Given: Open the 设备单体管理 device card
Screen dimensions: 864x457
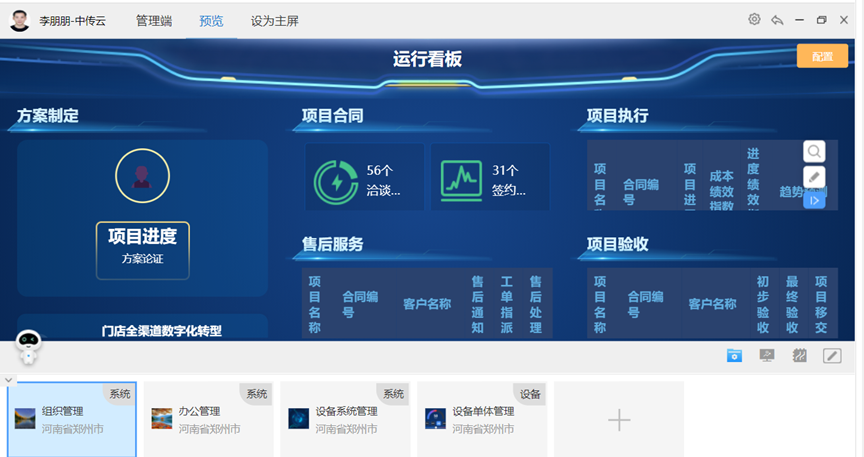Looking at the screenshot, I should (481, 419).
